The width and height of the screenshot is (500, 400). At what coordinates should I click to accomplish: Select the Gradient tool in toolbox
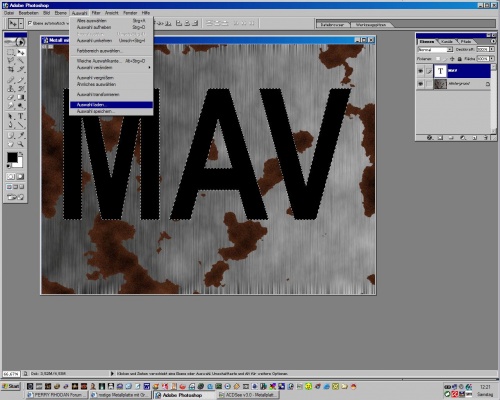(x=21, y=97)
